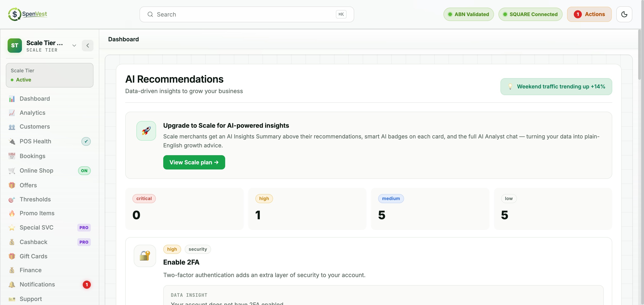Click the ⌘K shortcut hint
644x305 pixels.
coord(341,15)
